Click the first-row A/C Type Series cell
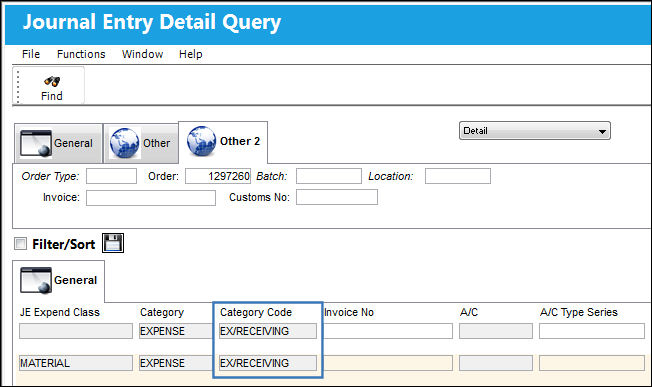 point(592,331)
